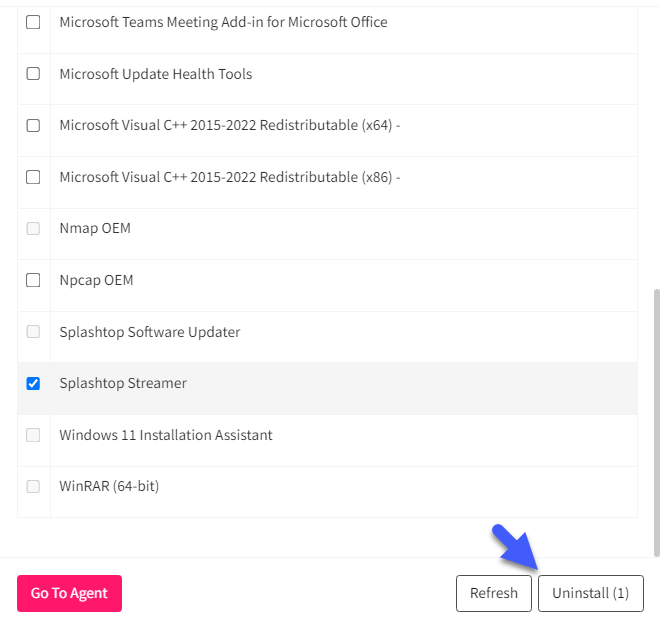Screen dimensions: 660x628
Task: Uncheck the Splashtop Streamer checkbox
Action: [x=33, y=383]
